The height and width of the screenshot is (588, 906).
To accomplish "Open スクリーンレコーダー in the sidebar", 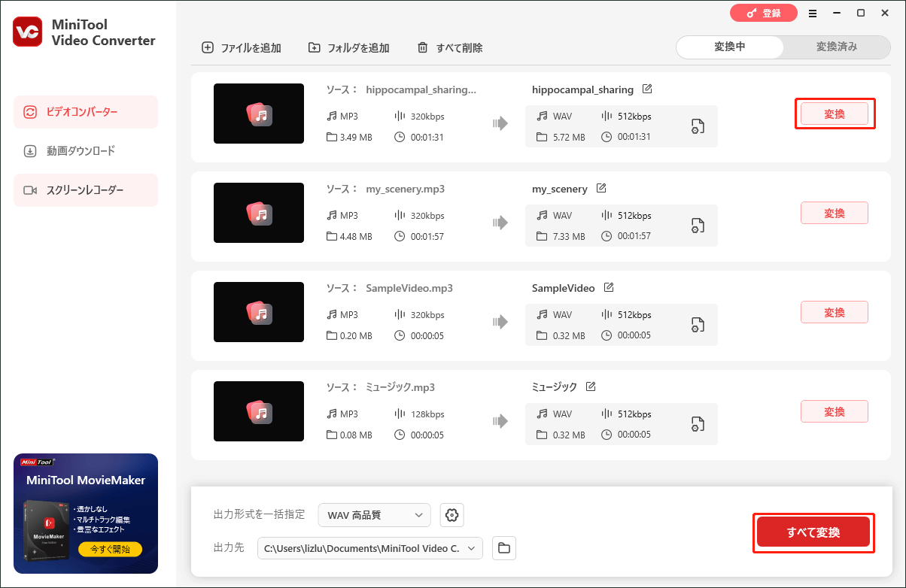I will coord(86,190).
